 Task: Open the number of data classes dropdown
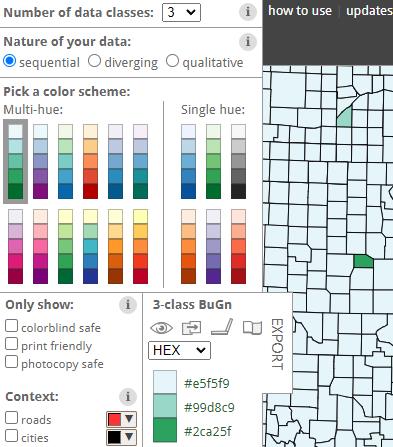tap(181, 13)
